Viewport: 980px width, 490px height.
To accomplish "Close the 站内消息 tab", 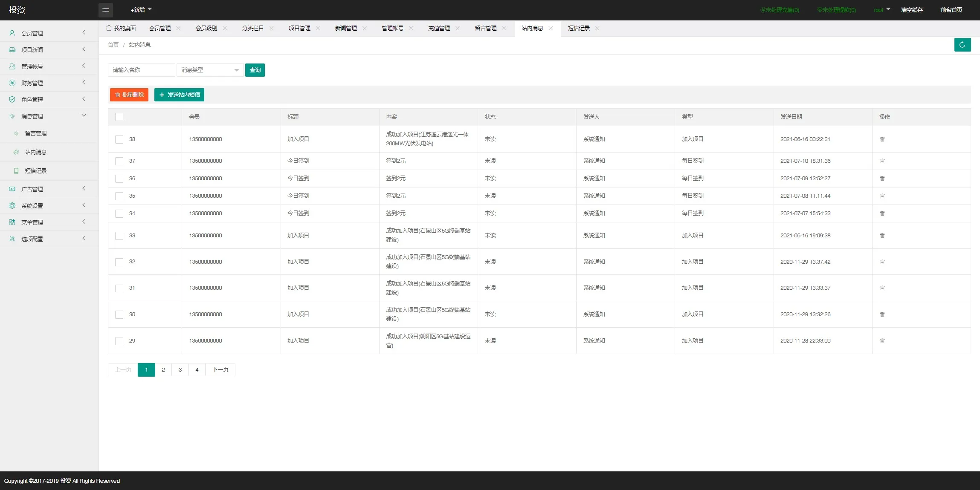I will [x=551, y=28].
